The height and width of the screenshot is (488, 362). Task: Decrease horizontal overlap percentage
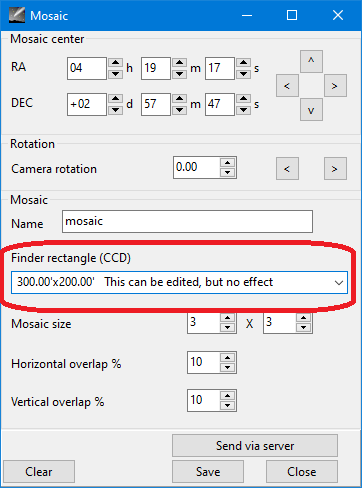228,367
